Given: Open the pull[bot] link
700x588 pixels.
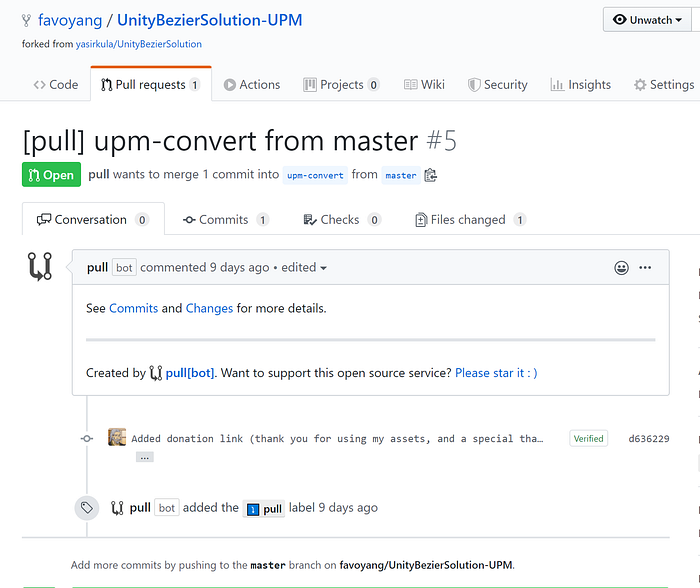Looking at the screenshot, I should pyautogui.click(x=190, y=373).
